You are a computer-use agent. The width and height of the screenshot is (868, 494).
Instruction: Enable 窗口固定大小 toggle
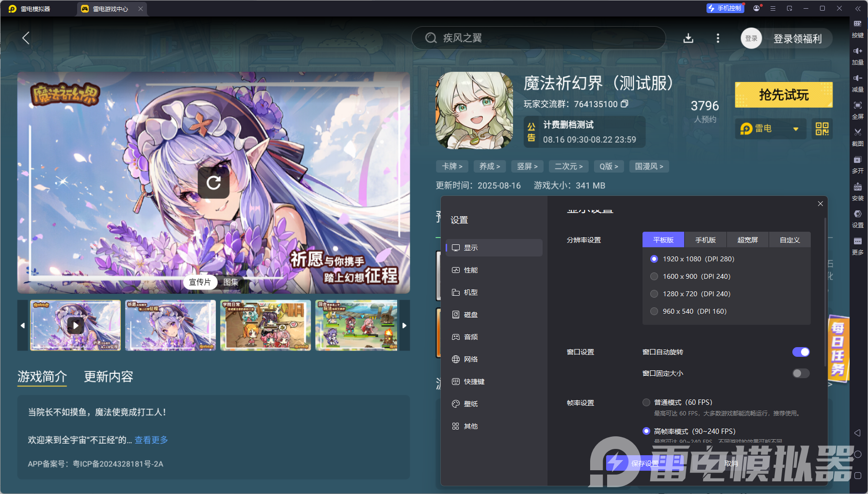tap(801, 373)
